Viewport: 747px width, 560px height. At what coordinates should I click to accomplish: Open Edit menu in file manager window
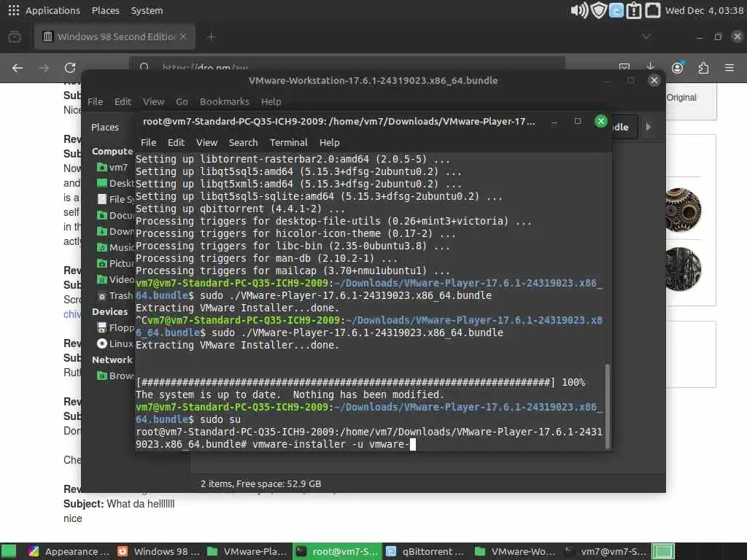coord(123,101)
